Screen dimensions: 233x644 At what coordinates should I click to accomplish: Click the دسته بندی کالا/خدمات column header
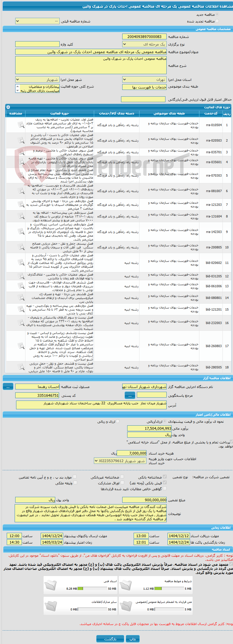click(117, 113)
